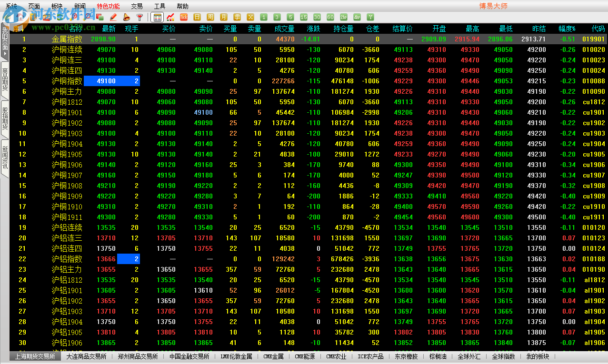
Task: Open the red funnel filter icon
Action: (140, 17)
